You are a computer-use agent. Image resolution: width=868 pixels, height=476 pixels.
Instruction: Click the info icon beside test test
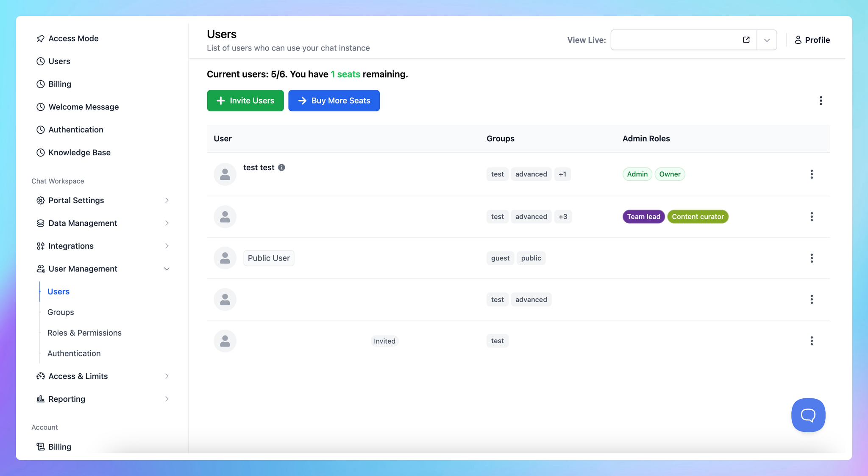tap(281, 168)
